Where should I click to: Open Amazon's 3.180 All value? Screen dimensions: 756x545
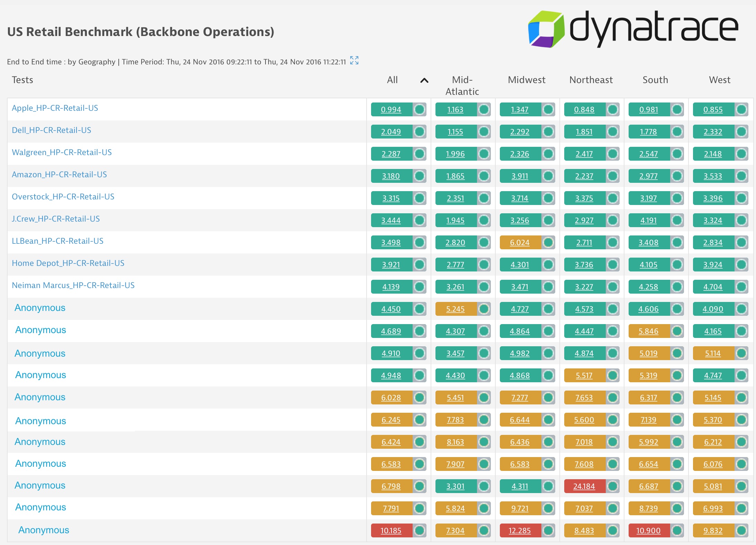391,176
